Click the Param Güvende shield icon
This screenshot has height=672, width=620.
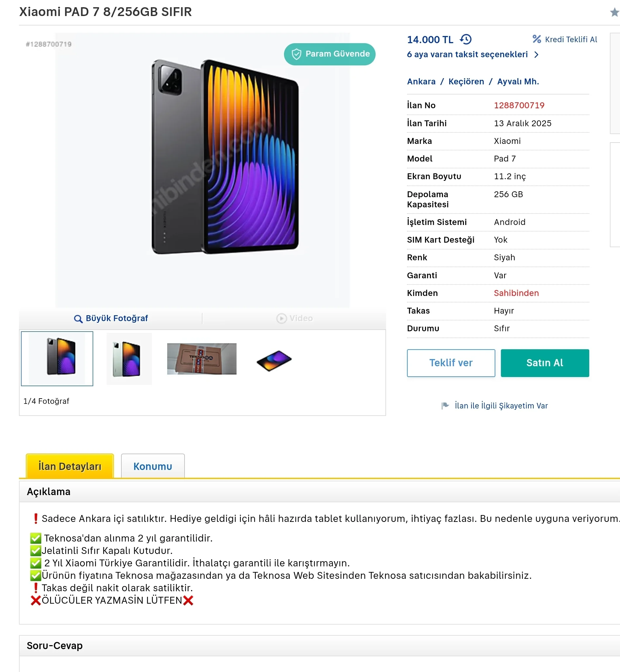click(x=296, y=54)
